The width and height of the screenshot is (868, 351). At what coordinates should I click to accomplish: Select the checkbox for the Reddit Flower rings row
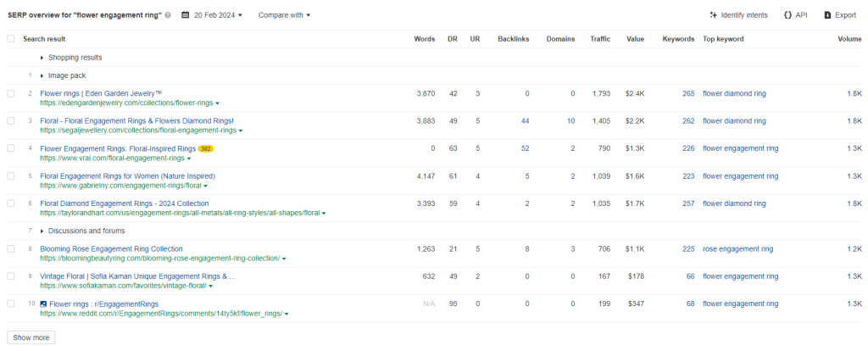pos(11,304)
